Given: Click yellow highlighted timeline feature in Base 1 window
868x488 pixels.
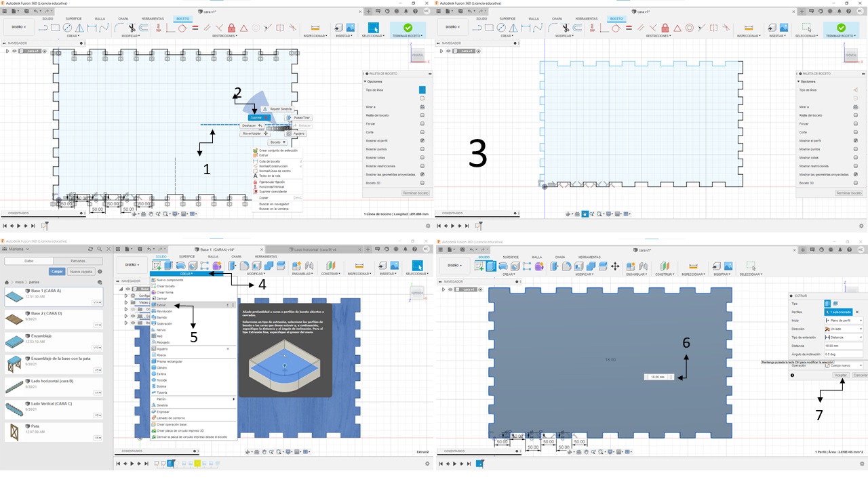Looking at the screenshot, I should pyautogui.click(x=197, y=464).
